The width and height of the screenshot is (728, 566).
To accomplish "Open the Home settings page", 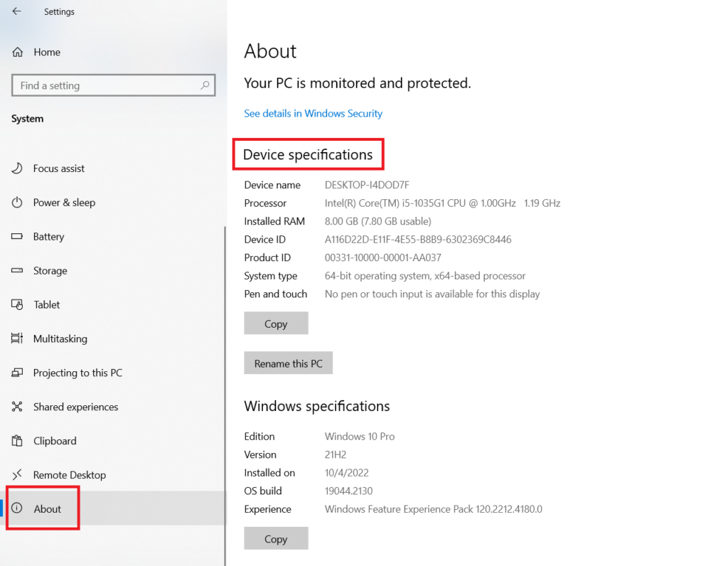I will click(x=47, y=52).
